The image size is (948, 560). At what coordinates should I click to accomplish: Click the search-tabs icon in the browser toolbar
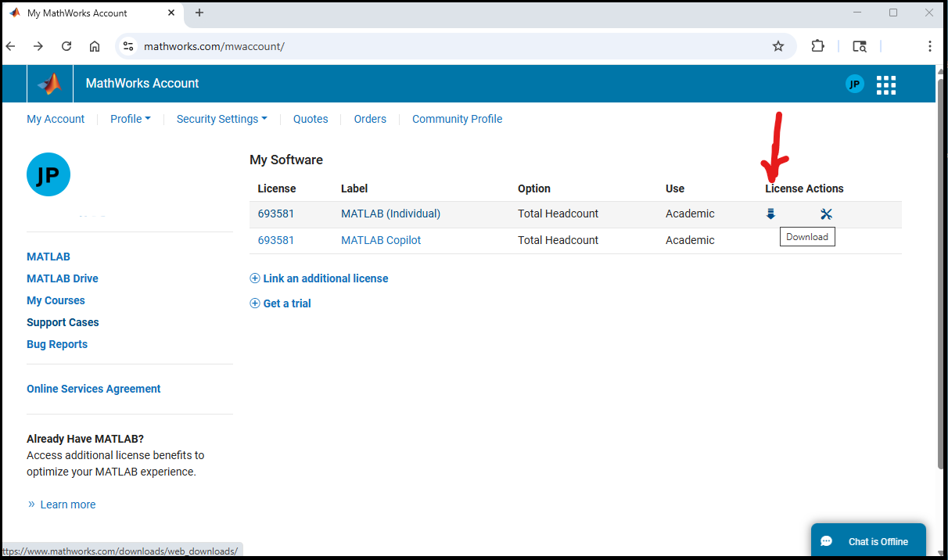pos(860,46)
